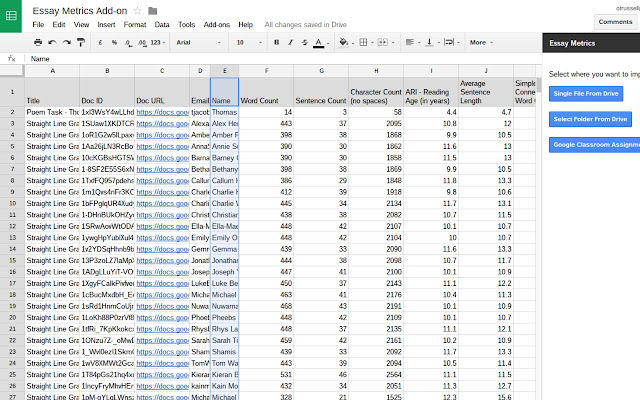Open the doc URL link in row 25
The width and height of the screenshot is (640, 400).
point(162,375)
